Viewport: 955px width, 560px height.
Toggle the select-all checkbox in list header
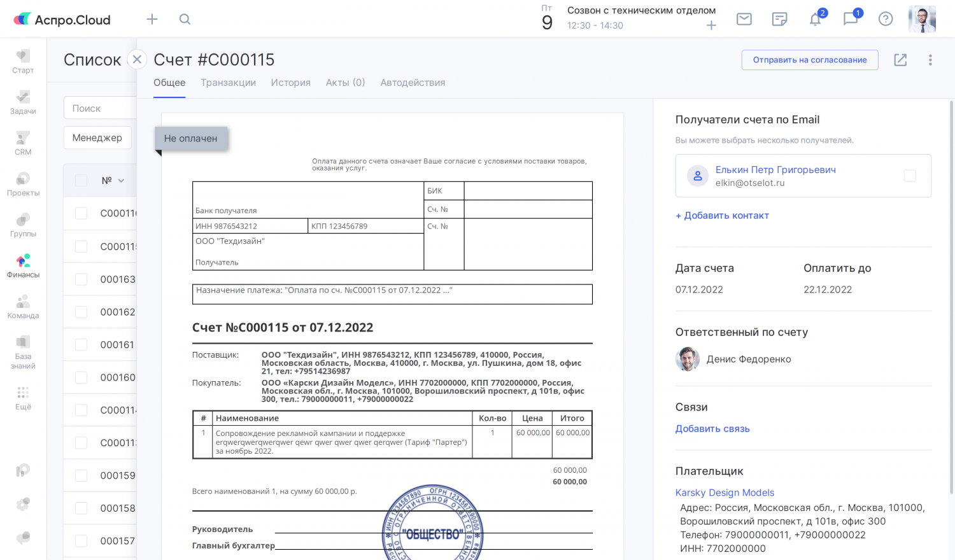(x=81, y=181)
